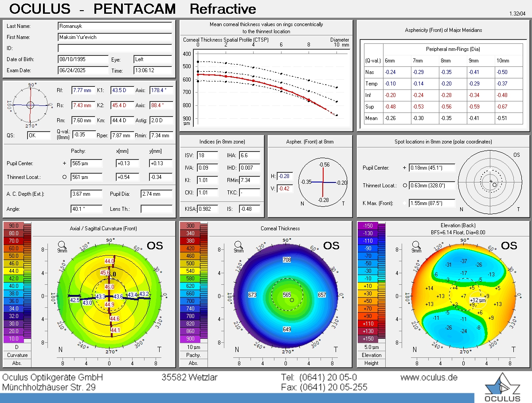Viewport: 532px width, 403px height.
Task: Click K Max. Front field 1.55mm (87.5°)
Action: tap(432, 203)
